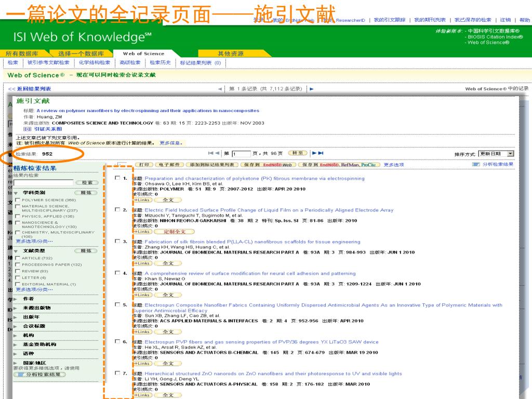Viewport: 532px width, 399px height.
Task: Click the 分析检索结果 button in the left panel
Action: click(39, 374)
